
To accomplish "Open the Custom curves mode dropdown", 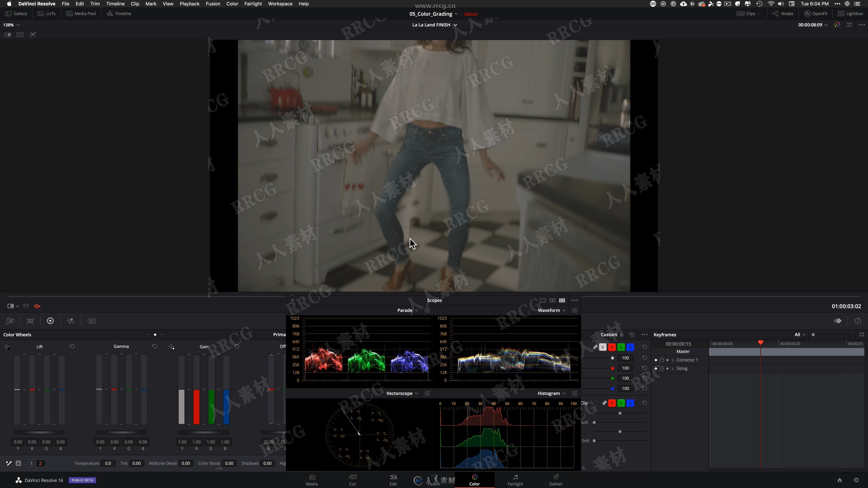I will click(x=612, y=334).
